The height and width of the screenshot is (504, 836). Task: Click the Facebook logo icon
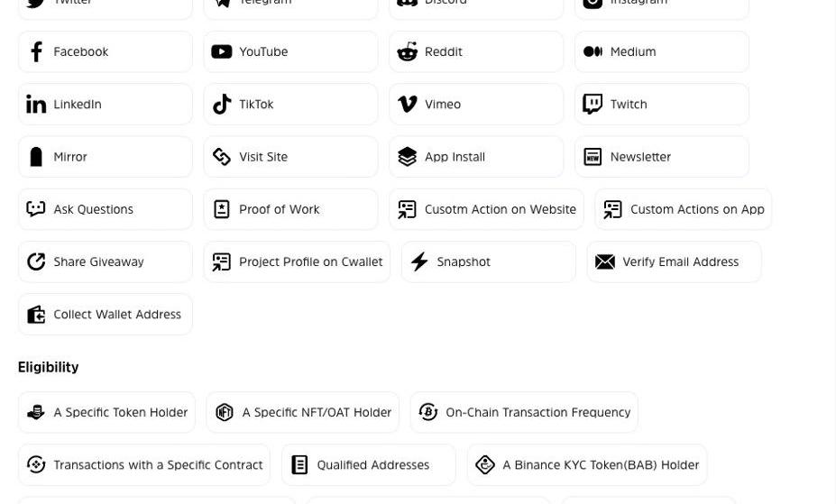pyautogui.click(x=36, y=52)
